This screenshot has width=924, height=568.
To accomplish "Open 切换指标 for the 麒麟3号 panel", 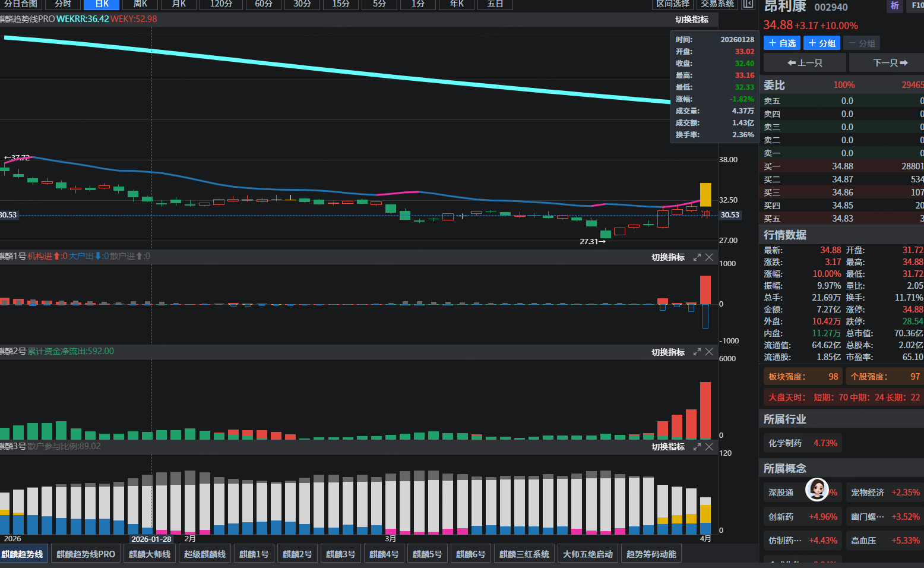I will point(667,447).
